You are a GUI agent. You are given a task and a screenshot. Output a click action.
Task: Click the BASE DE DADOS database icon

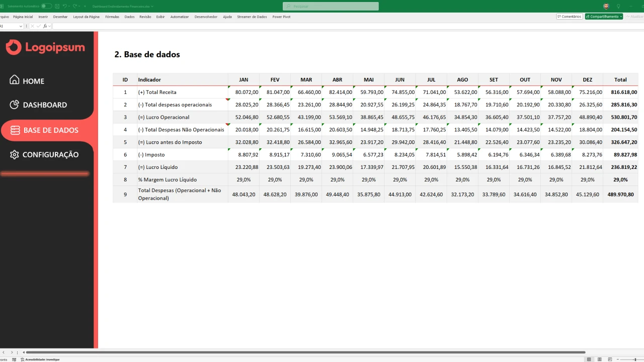coord(15,130)
